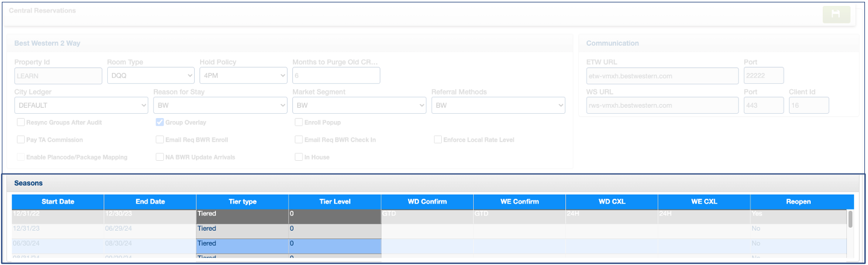The height and width of the screenshot is (265, 868).
Task: Expand the Hold Policy dropdown
Action: tap(244, 75)
